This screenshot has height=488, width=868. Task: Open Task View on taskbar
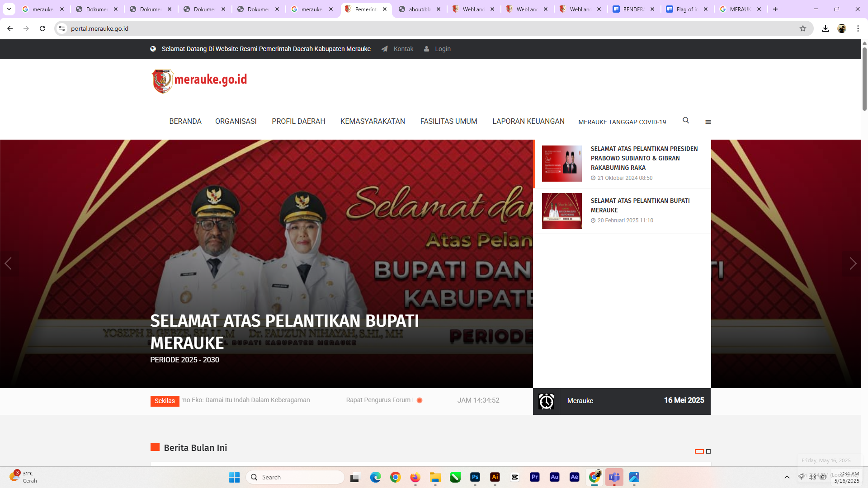pyautogui.click(x=355, y=477)
